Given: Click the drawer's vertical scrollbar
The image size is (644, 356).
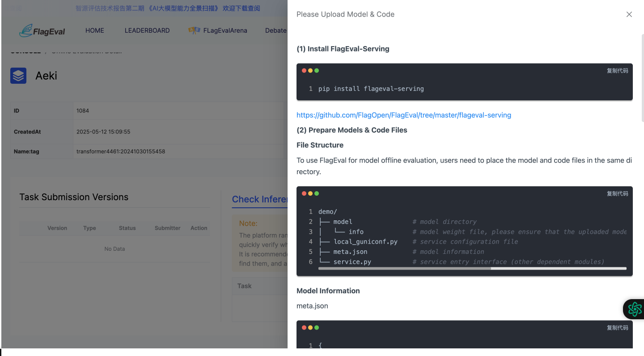Looking at the screenshot, I should (x=642, y=76).
